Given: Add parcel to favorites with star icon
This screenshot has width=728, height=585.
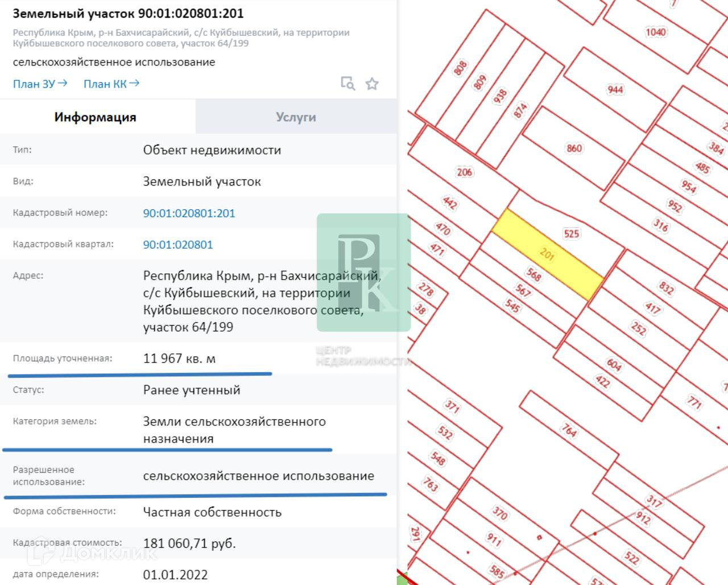Looking at the screenshot, I should [372, 84].
